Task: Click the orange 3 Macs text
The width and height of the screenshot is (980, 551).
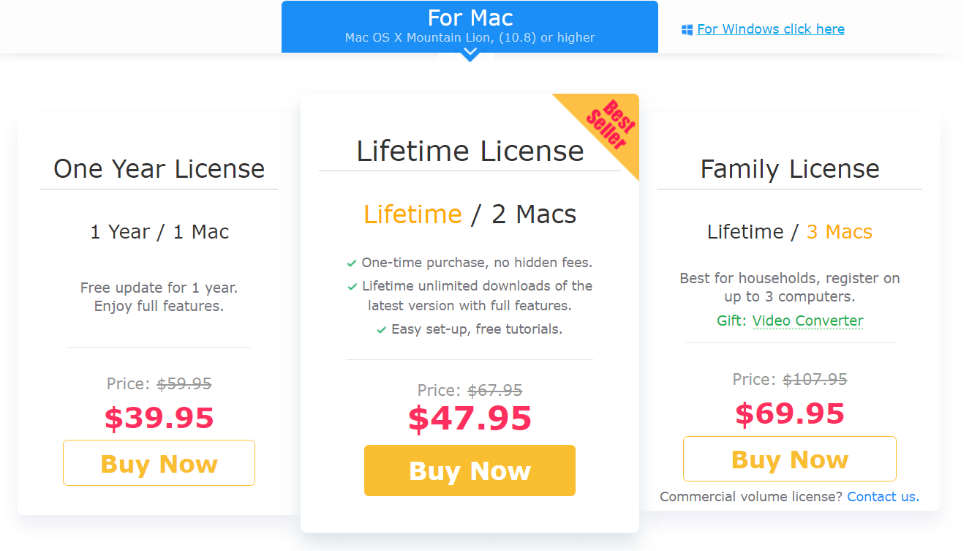Action: click(x=839, y=232)
